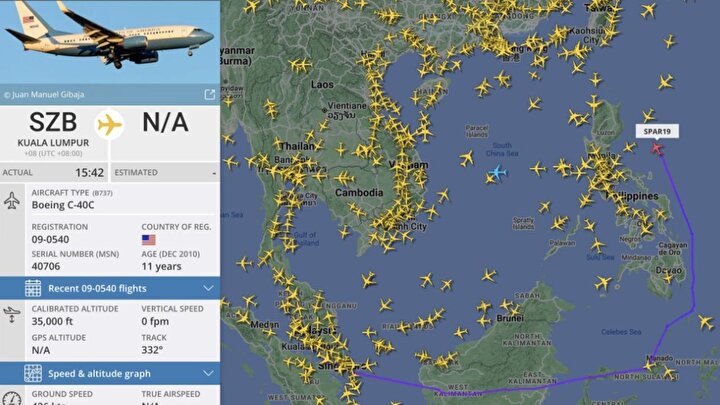Open Recent 09-0540 flights section

tap(110, 288)
